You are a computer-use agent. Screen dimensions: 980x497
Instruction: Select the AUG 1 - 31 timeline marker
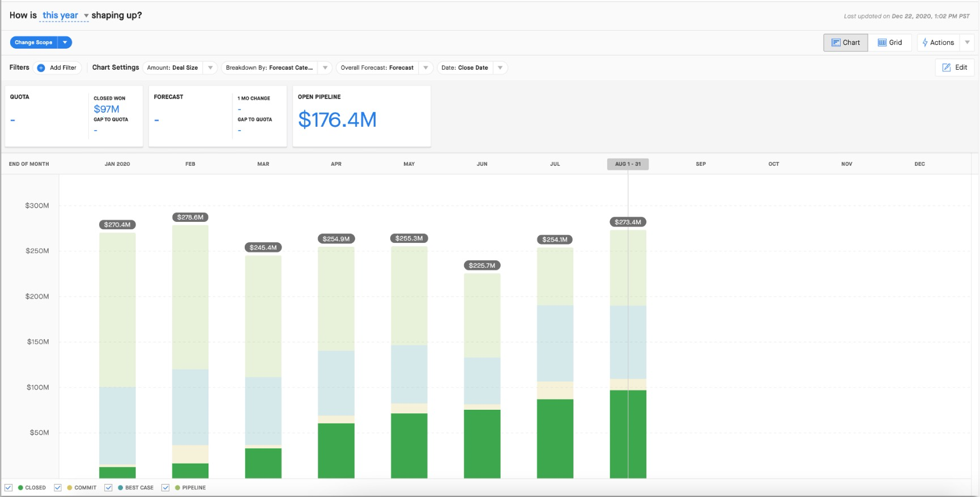pos(628,164)
